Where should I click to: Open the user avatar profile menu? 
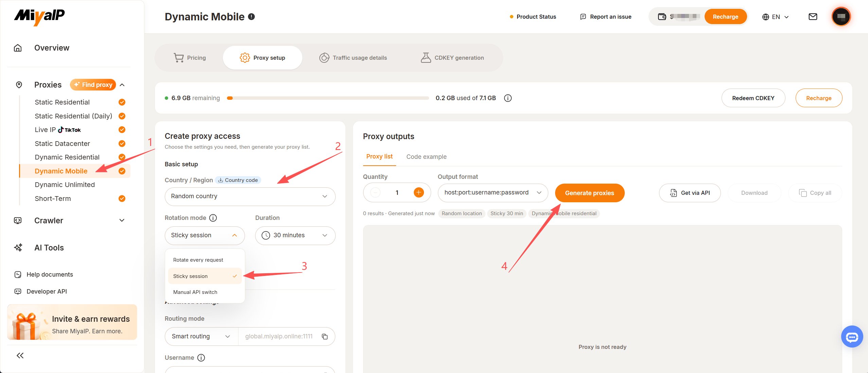[841, 17]
